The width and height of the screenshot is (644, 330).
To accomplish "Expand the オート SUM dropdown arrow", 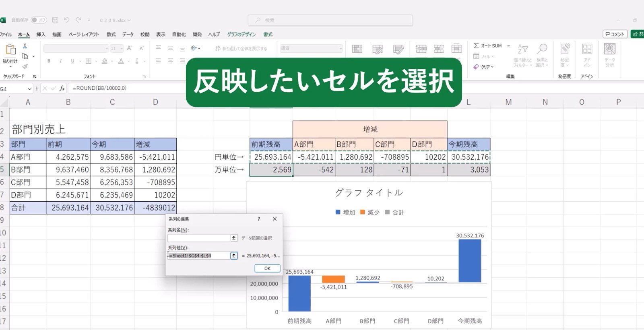I will (x=508, y=46).
